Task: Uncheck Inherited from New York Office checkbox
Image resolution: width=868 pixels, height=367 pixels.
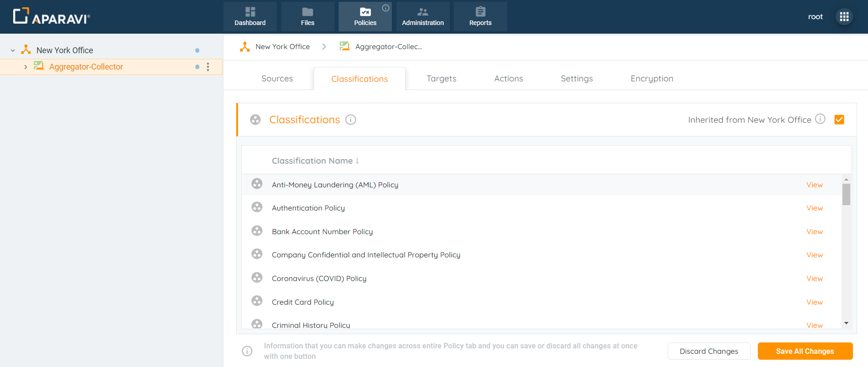Action: click(839, 120)
